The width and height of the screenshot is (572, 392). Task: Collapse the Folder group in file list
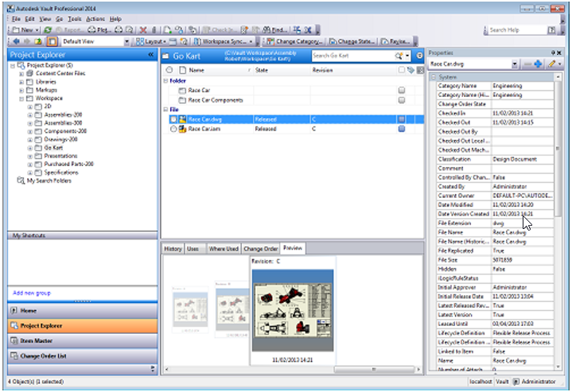tap(165, 80)
